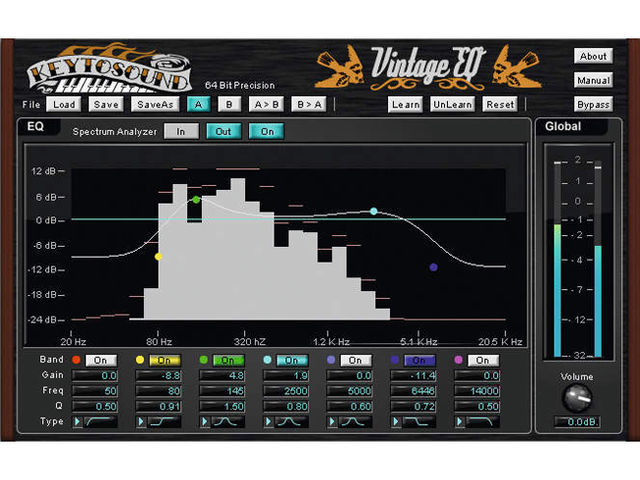Click band 2 gain field showing -8.8
640x480 pixels.
pos(158,376)
